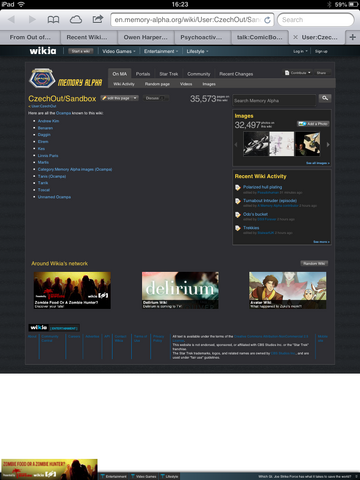Open the Lifestyle dropdown menu
360x480 pixels.
click(197, 51)
